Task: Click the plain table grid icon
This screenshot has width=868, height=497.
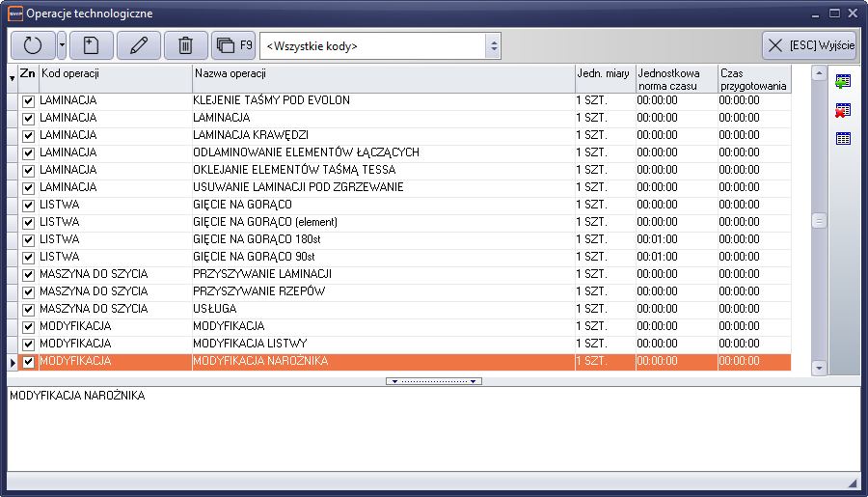Action: [x=843, y=139]
